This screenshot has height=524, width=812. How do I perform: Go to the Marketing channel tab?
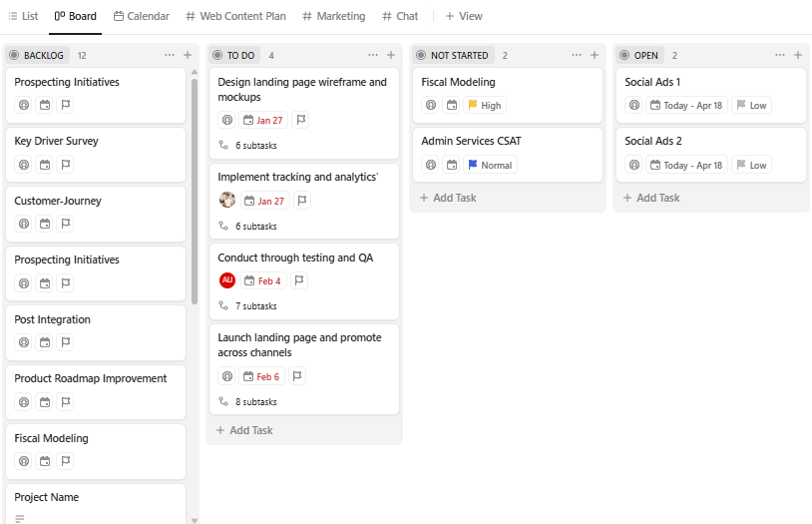(334, 16)
